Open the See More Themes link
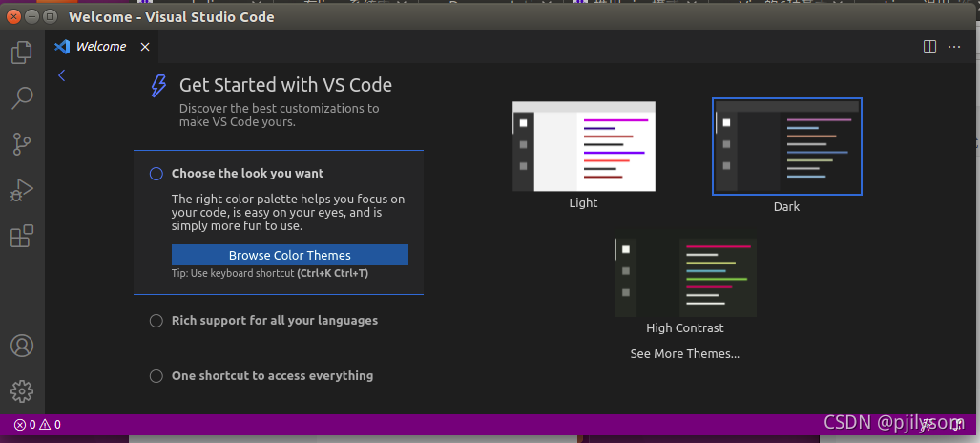The height and width of the screenshot is (443, 980). click(x=685, y=354)
